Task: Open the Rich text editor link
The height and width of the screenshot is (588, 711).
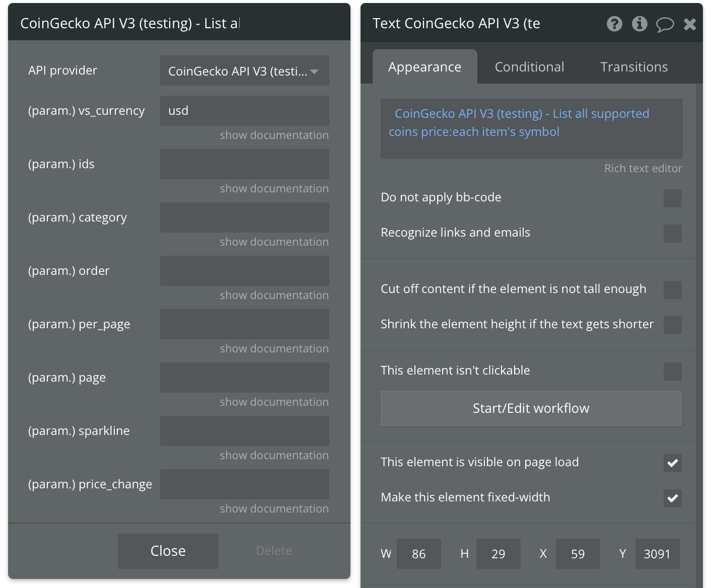Action: pyautogui.click(x=643, y=168)
